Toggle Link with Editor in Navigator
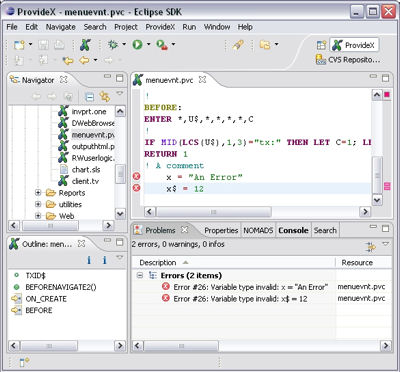The height and width of the screenshot is (372, 400). click(105, 97)
